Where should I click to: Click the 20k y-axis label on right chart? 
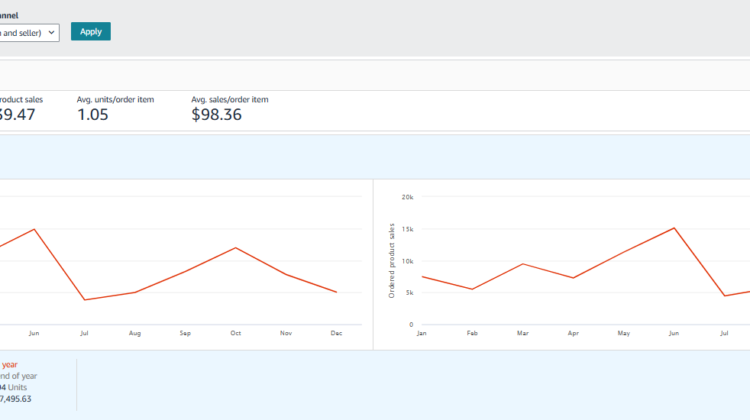coord(407,197)
